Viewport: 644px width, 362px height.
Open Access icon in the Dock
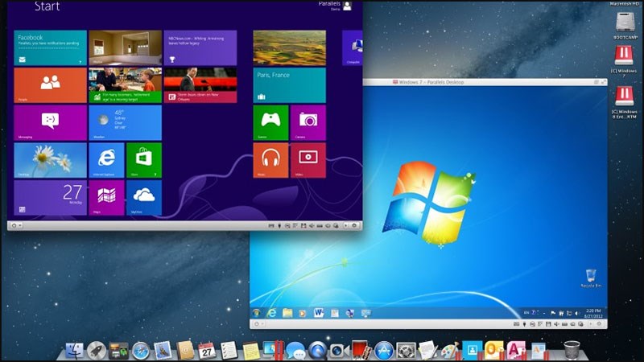515,350
